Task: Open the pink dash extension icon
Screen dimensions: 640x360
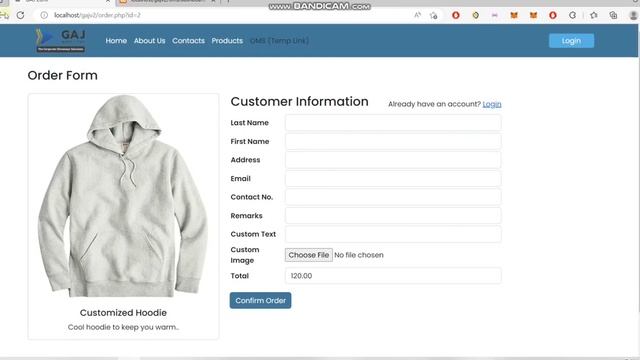Action: pyautogui.click(x=495, y=15)
